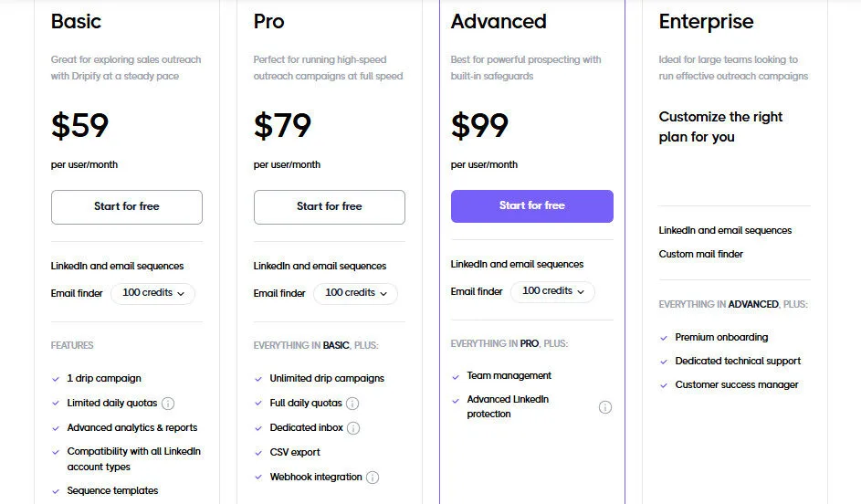The image size is (861, 504).
Task: Click info icon for Advanced LinkedIn protection
Action: coord(604,407)
